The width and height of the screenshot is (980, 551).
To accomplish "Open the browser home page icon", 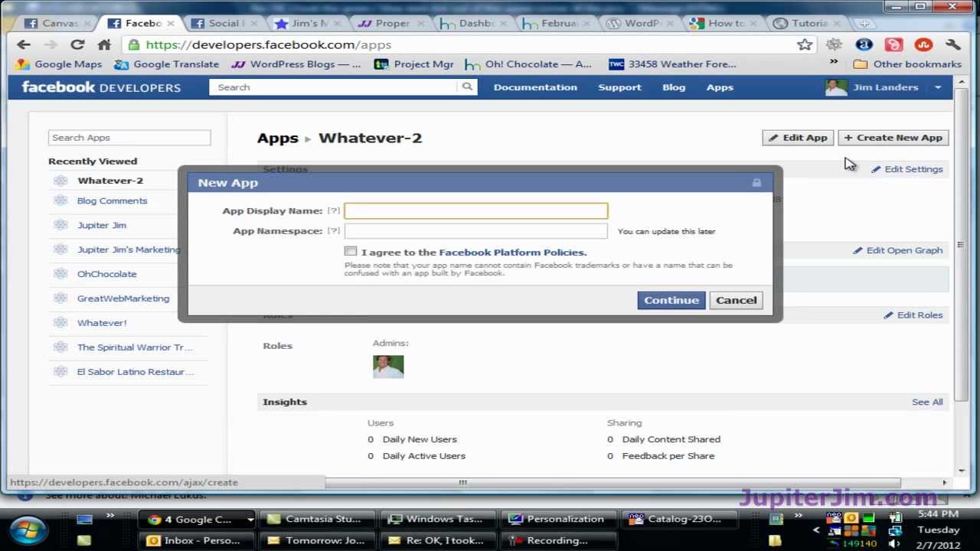I will pyautogui.click(x=104, y=44).
